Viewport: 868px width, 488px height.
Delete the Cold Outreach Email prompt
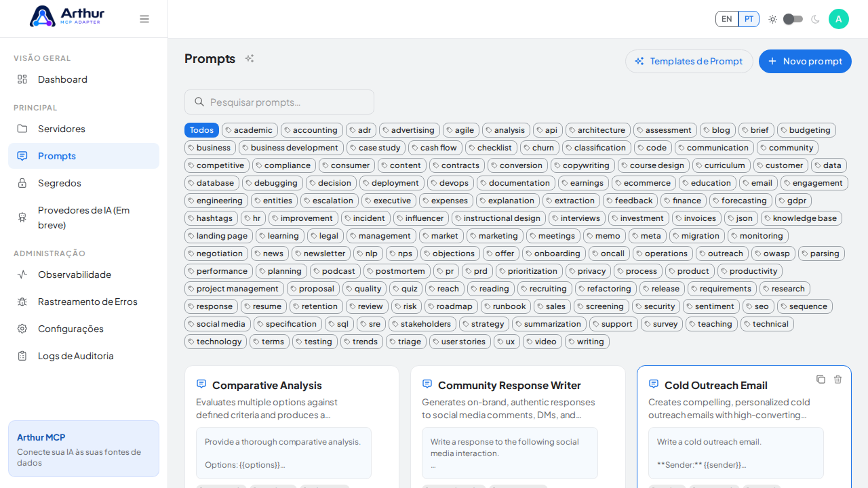click(x=837, y=379)
